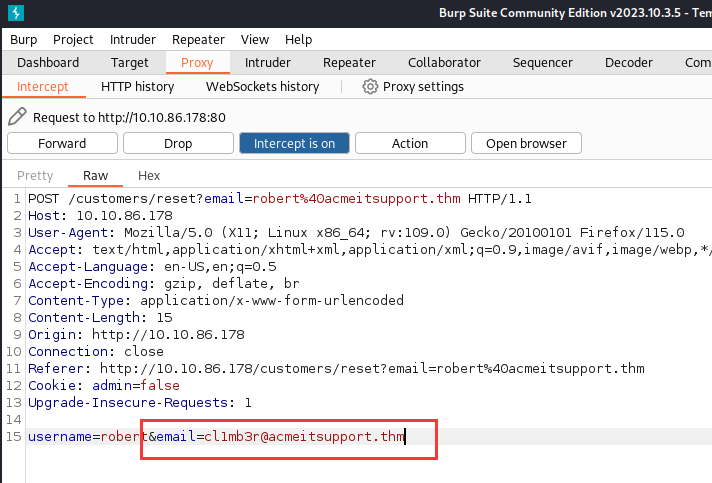Click the pencil edit icon beside Request
This screenshot has width=712, height=483.
coord(17,117)
